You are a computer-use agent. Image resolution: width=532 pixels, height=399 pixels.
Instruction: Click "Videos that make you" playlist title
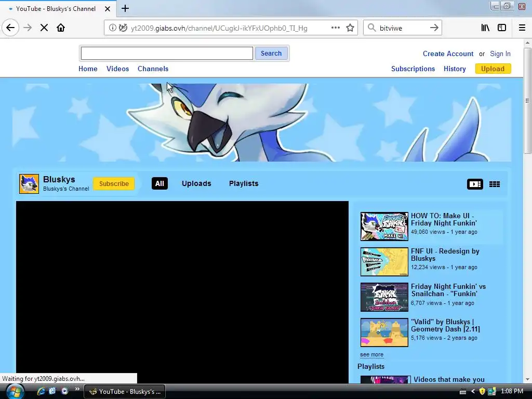click(449, 379)
